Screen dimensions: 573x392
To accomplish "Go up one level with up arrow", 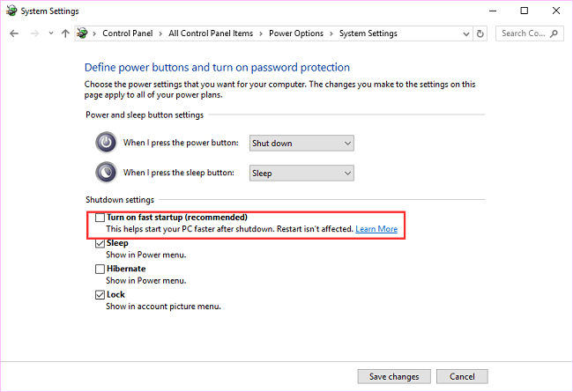I will tap(65, 33).
